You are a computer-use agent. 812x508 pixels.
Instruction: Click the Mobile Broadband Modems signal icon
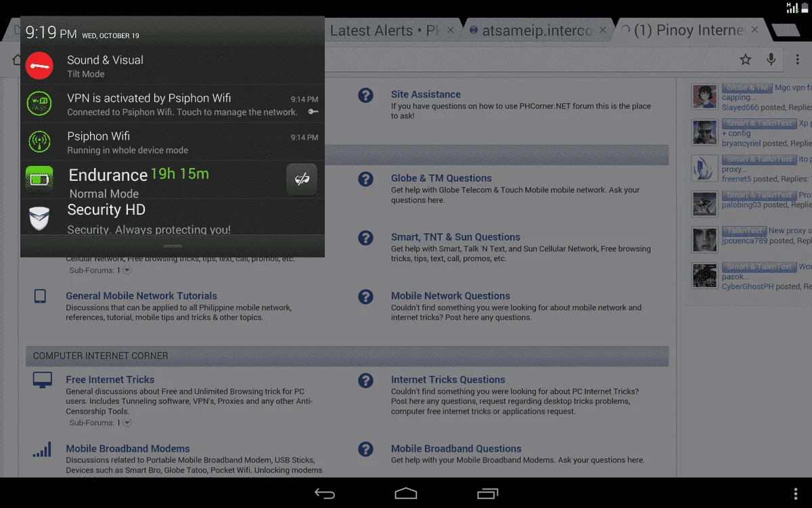click(42, 450)
